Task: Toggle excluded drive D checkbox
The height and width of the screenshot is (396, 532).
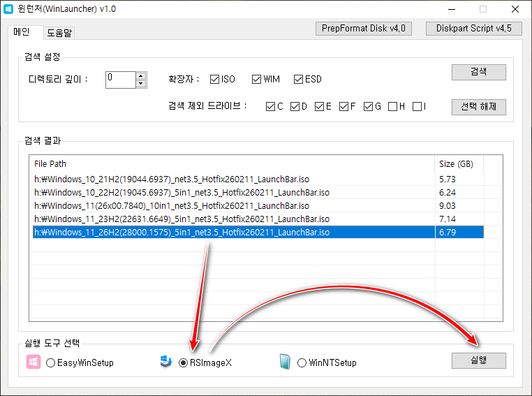Action: click(295, 107)
